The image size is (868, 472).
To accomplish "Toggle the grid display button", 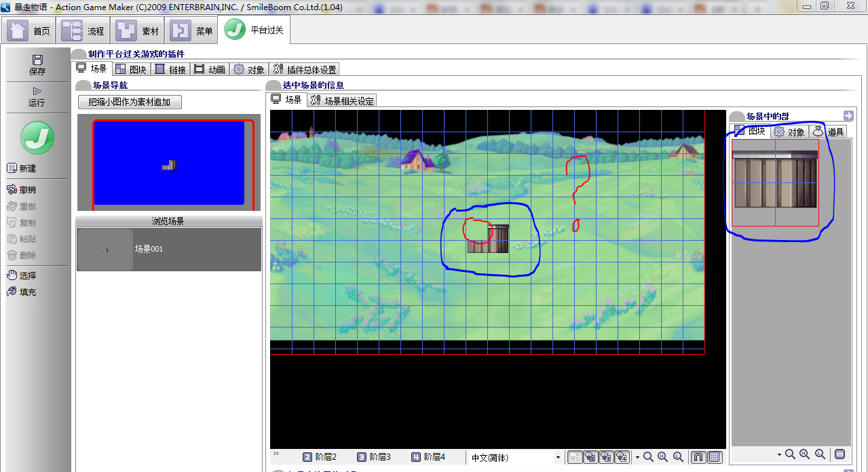I will (715, 457).
